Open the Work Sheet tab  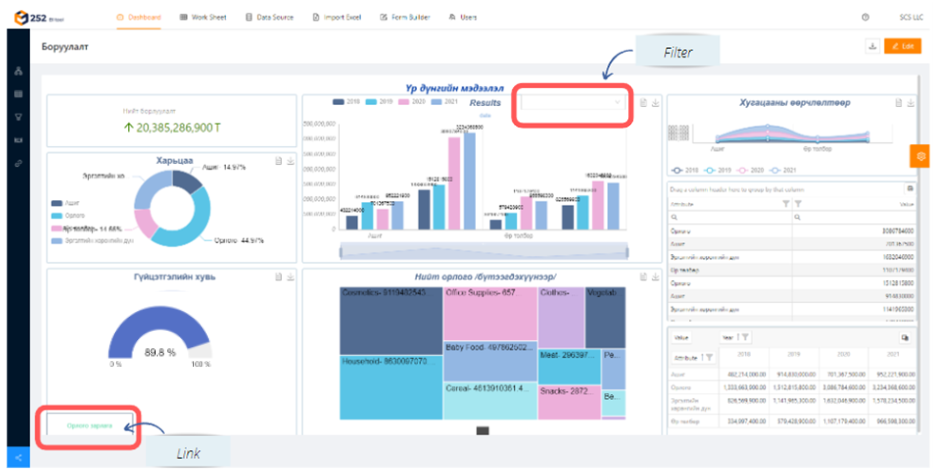[x=201, y=17]
